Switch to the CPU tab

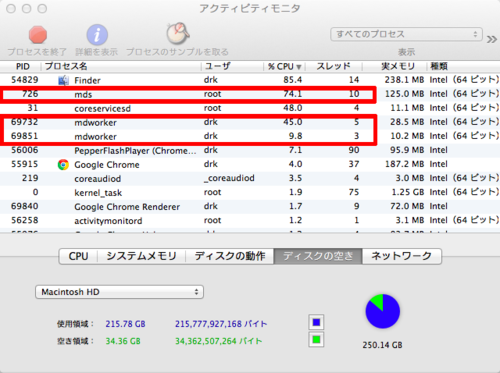pos(78,256)
